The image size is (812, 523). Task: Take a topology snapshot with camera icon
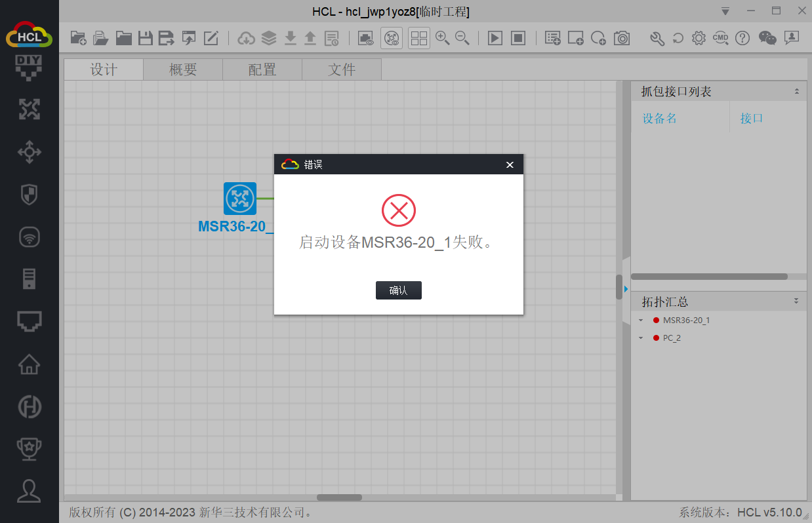pyautogui.click(x=622, y=38)
